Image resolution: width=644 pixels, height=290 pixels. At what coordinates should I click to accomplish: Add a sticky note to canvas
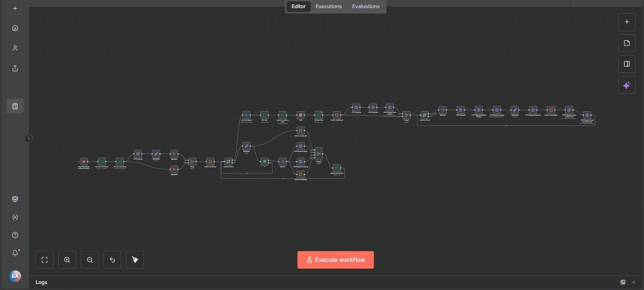click(627, 43)
